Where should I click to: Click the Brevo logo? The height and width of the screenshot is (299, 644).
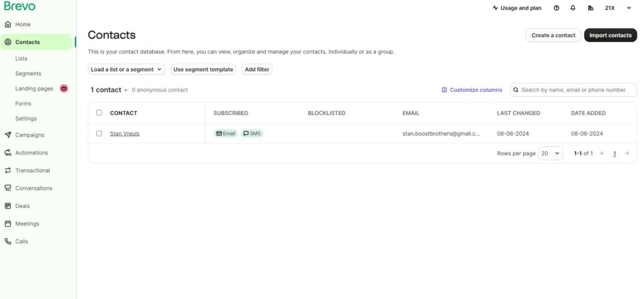tap(19, 6)
